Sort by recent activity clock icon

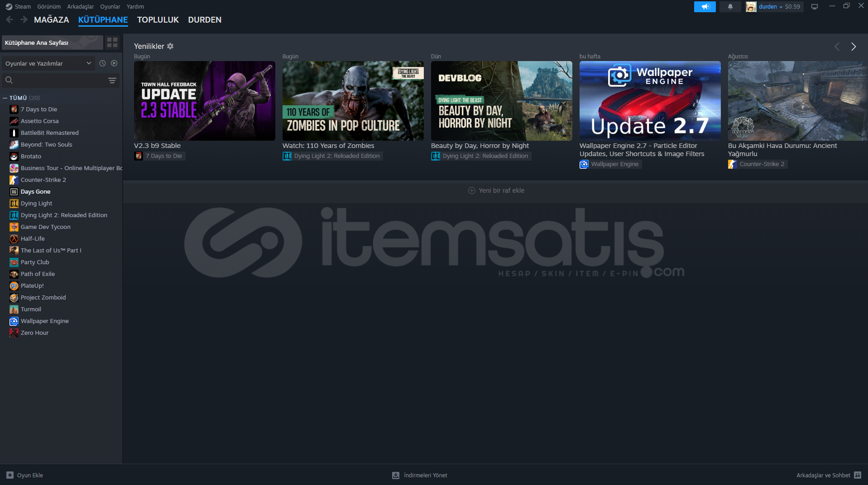pos(102,63)
